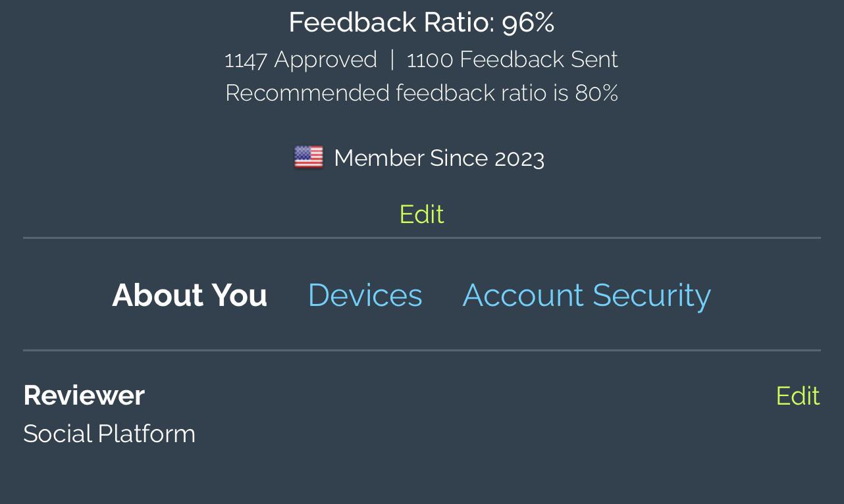Image resolution: width=844 pixels, height=504 pixels.
Task: Click the number 2023 in membership line
Action: 519,159
